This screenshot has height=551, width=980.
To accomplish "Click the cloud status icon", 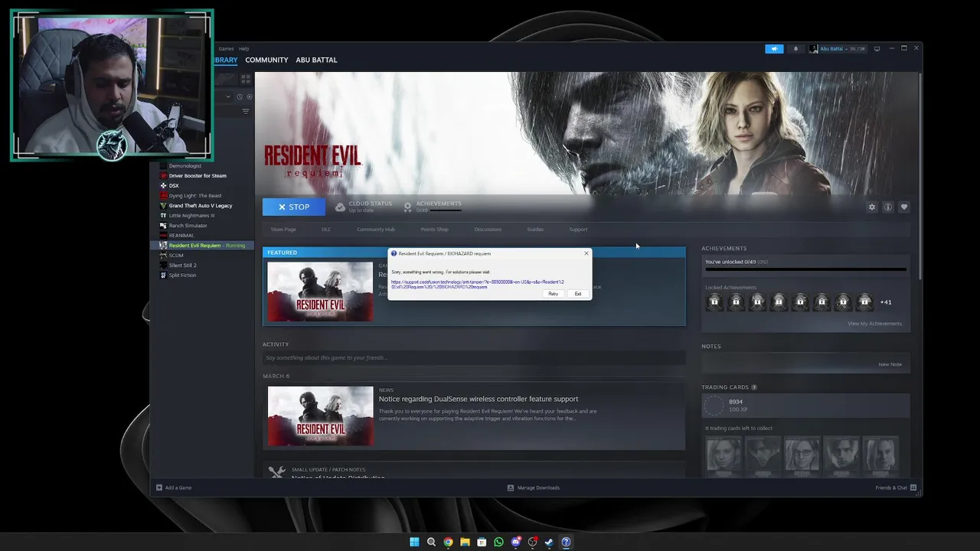I will click(x=340, y=207).
